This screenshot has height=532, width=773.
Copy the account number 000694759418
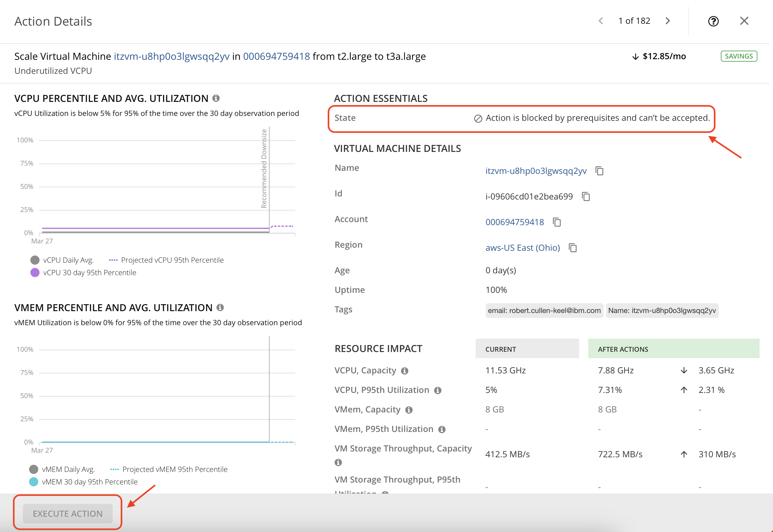coord(557,222)
